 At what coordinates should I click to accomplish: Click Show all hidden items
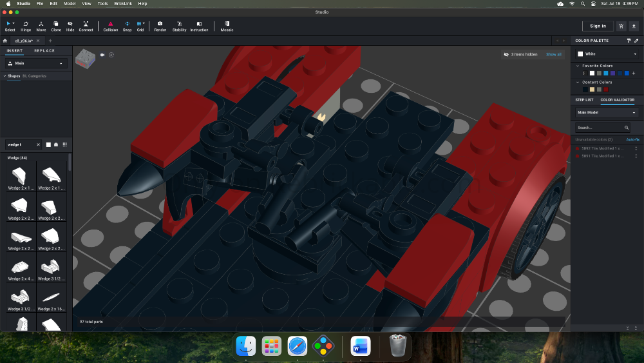553,54
